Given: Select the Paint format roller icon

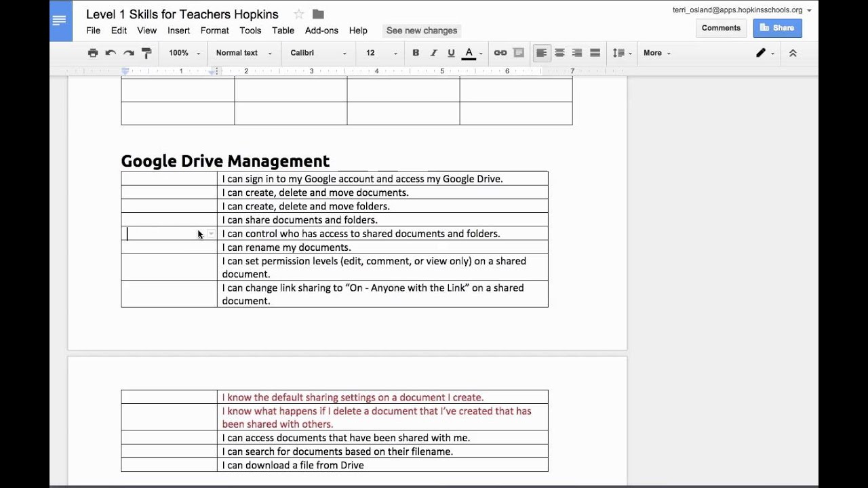Looking at the screenshot, I should tap(146, 53).
